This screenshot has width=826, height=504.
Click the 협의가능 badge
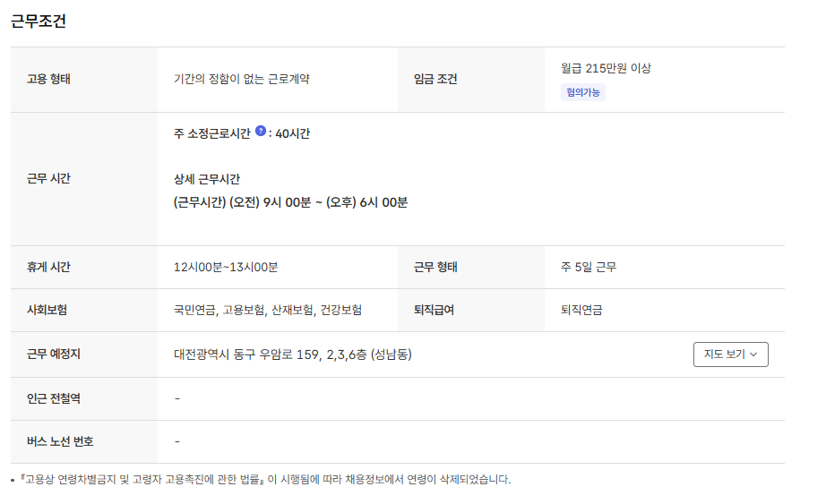583,92
